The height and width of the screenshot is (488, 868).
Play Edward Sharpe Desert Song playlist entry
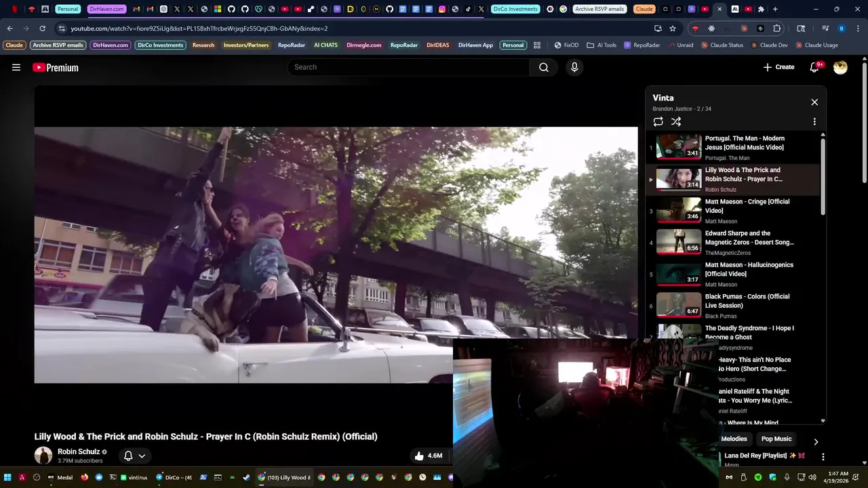pos(732,242)
